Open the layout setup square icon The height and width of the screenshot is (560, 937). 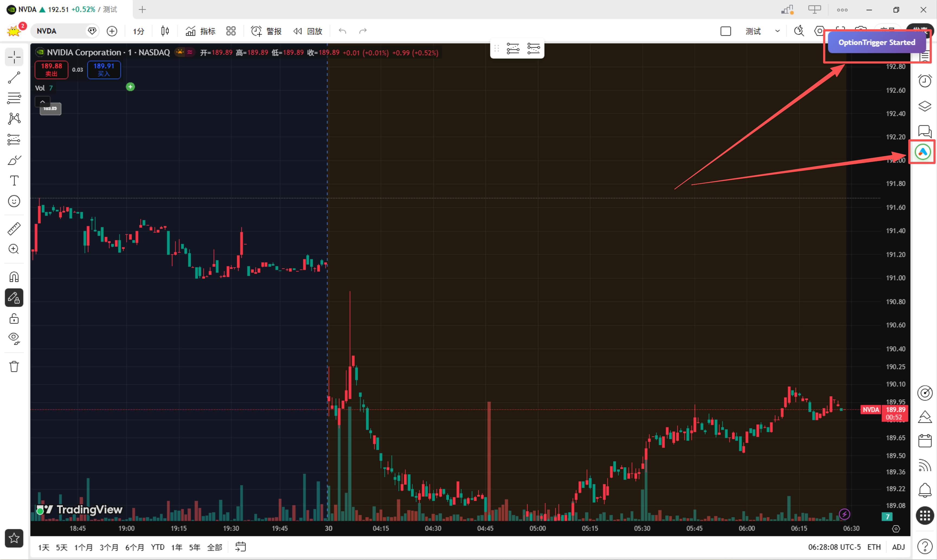(725, 31)
